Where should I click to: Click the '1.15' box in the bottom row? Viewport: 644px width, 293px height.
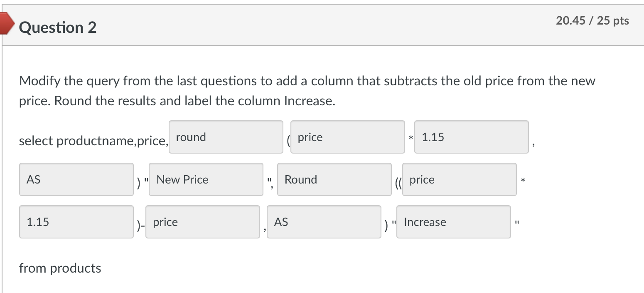click(76, 222)
